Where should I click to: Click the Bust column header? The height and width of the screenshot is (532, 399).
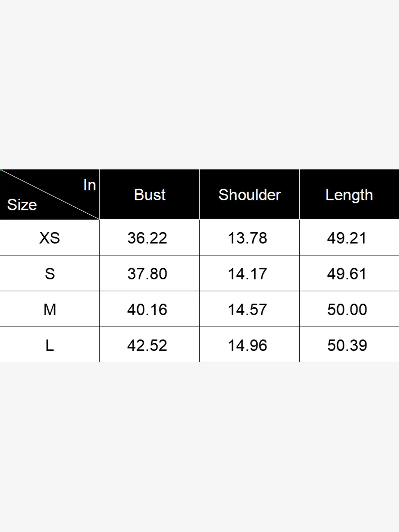[x=150, y=195]
